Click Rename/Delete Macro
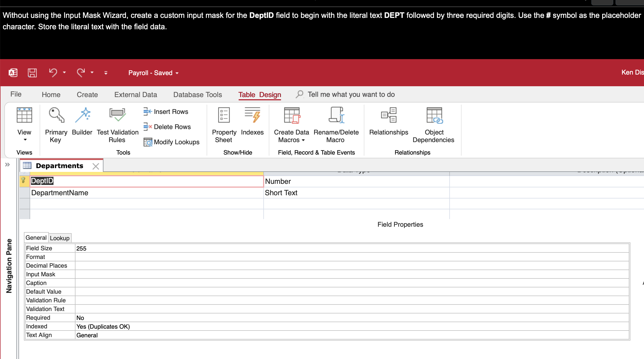The image size is (644, 359). (x=336, y=125)
